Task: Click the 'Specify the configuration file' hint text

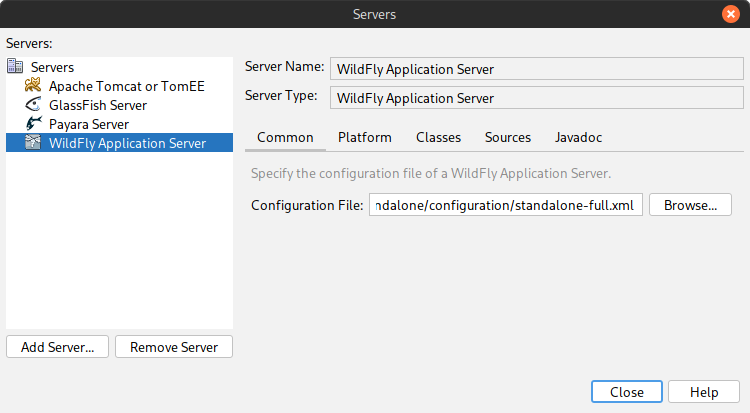Action: (x=431, y=173)
